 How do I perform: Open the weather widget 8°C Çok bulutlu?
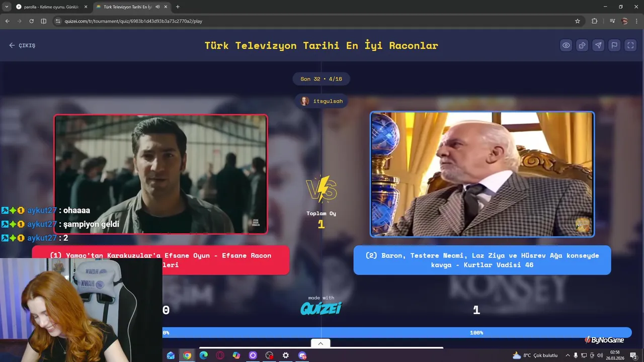(535, 355)
